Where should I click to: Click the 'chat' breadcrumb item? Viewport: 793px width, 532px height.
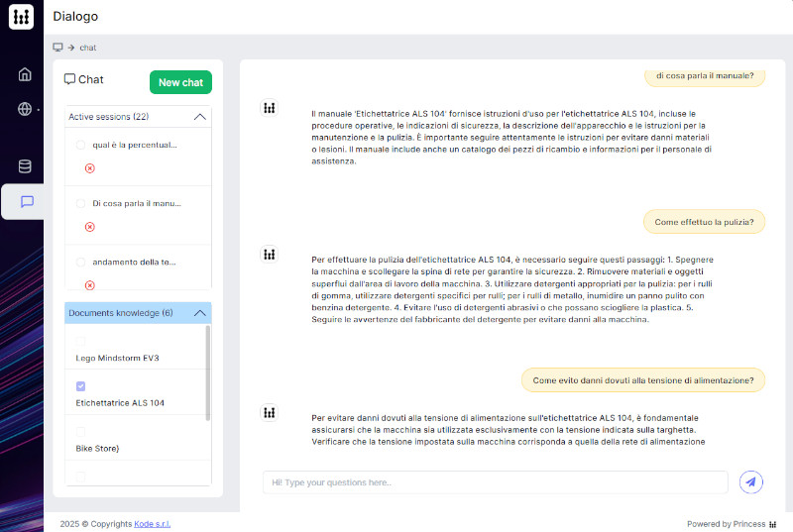click(x=88, y=48)
